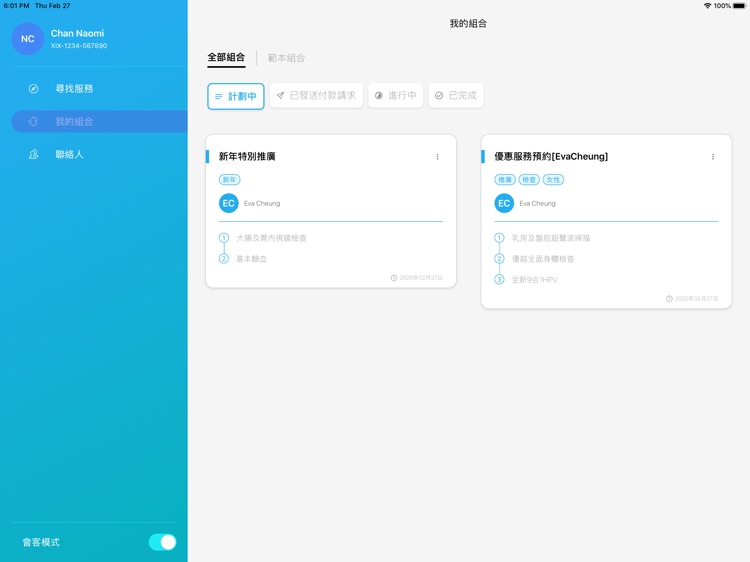Click the Chan Naomi user name
This screenshot has width=750, height=562.
77,33
